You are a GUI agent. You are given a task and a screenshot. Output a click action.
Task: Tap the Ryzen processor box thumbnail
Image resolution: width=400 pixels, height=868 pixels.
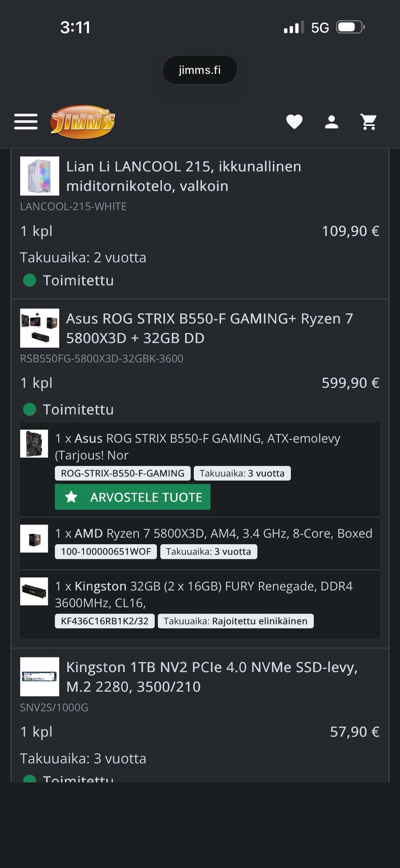(34, 538)
